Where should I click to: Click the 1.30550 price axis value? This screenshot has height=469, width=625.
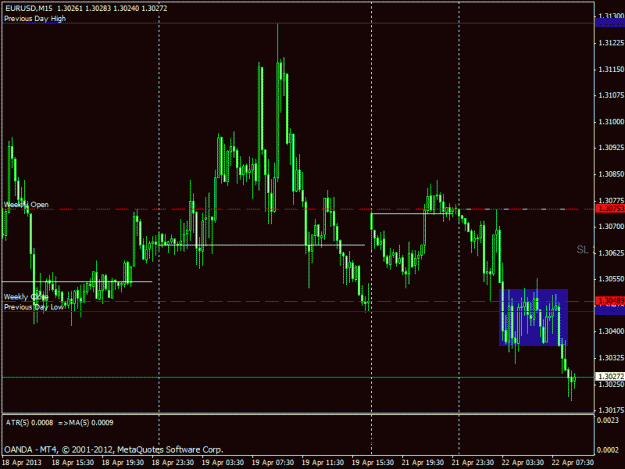point(611,279)
